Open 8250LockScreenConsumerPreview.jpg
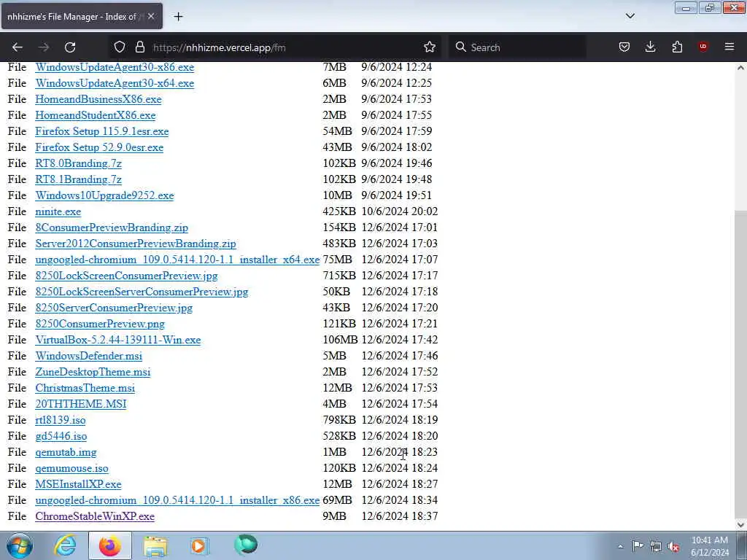This screenshot has width=747, height=560. point(126,276)
